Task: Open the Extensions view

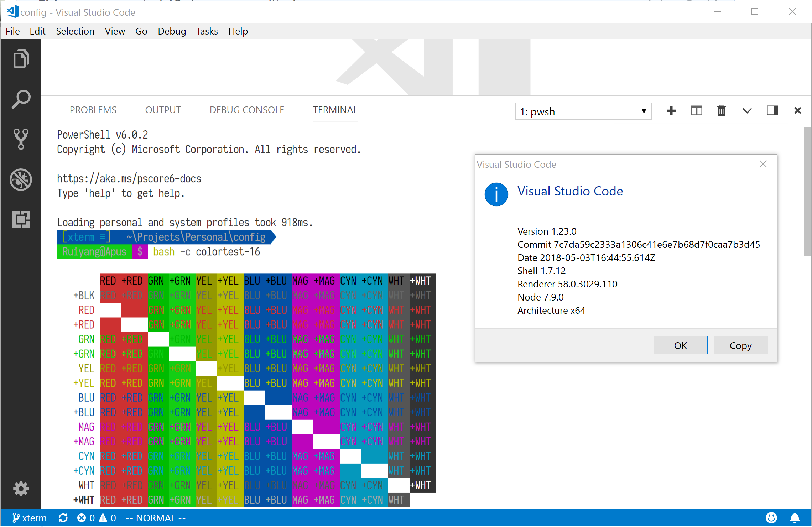Action: pyautogui.click(x=21, y=219)
